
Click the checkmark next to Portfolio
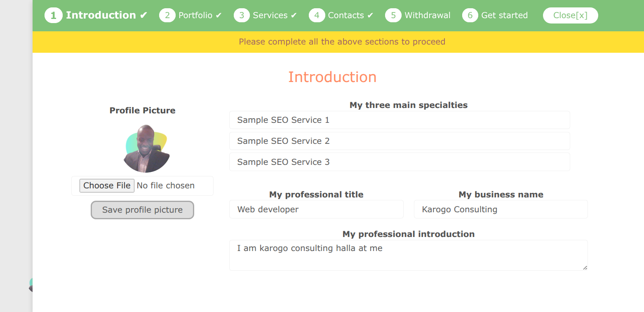[219, 15]
